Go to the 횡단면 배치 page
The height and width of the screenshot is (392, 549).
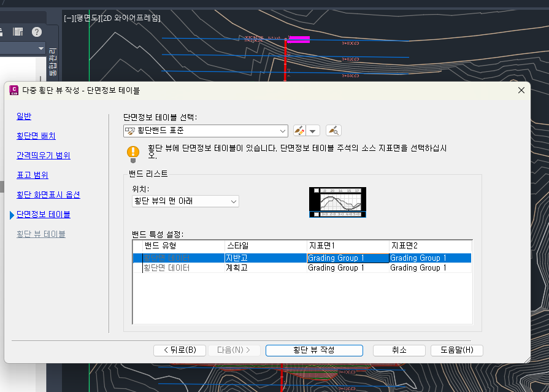point(36,136)
